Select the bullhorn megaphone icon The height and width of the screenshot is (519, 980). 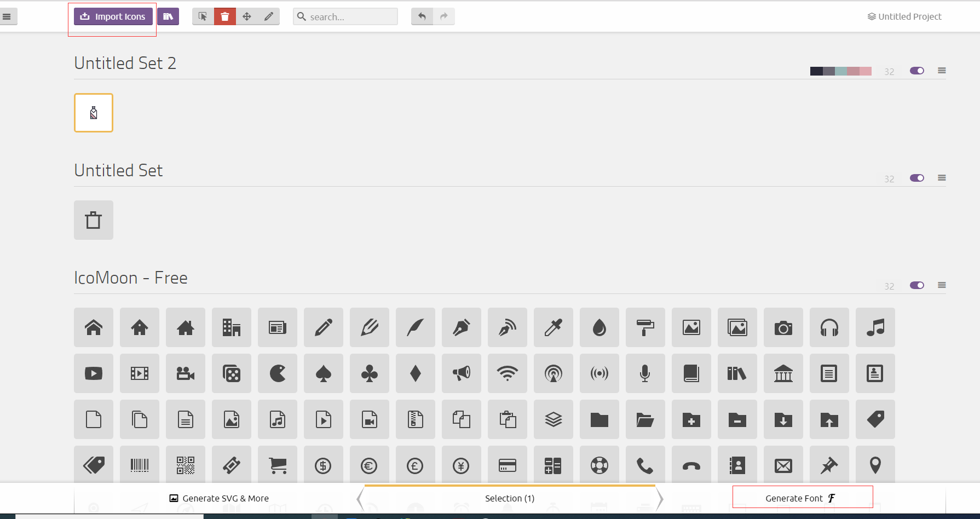(x=462, y=373)
